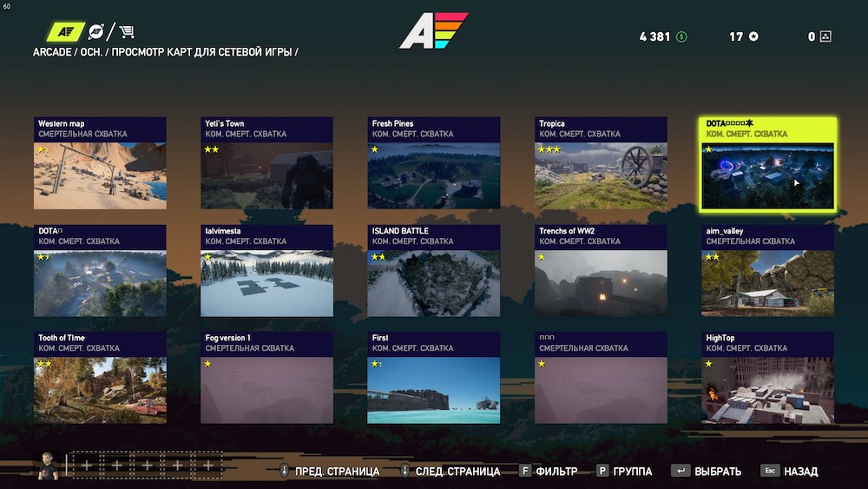This screenshot has height=489, width=868.
Task: Click the last empty plus squad slot
Action: (x=208, y=466)
